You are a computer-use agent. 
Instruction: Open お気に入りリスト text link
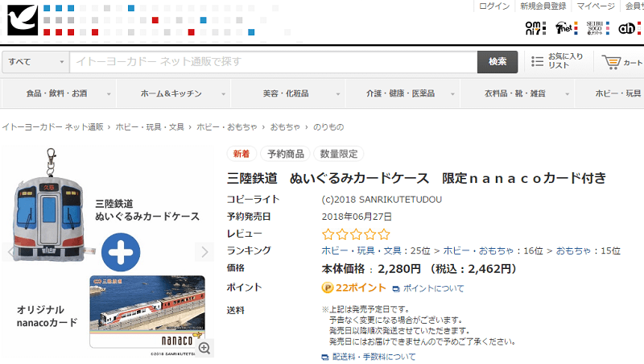565,61
